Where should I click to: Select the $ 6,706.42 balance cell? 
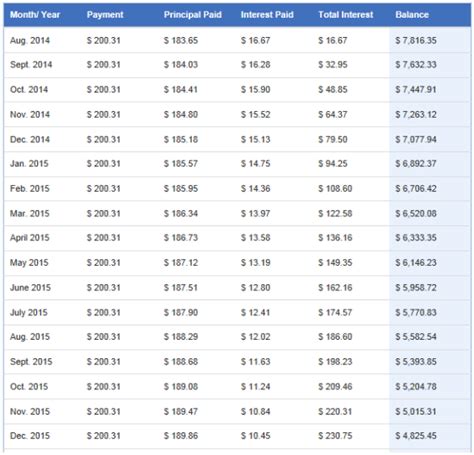(416, 189)
